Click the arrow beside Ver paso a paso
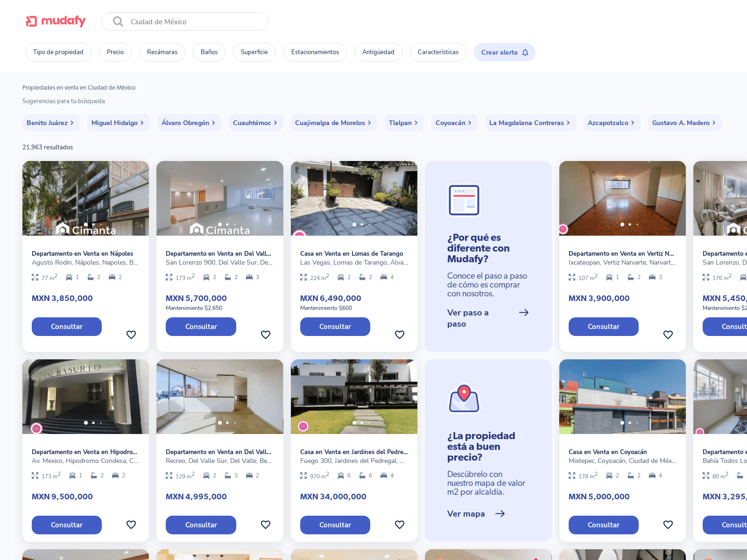 (524, 313)
